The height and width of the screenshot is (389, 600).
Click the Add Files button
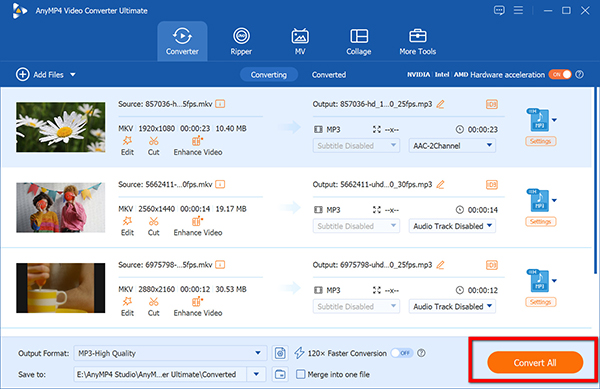pyautogui.click(x=40, y=74)
